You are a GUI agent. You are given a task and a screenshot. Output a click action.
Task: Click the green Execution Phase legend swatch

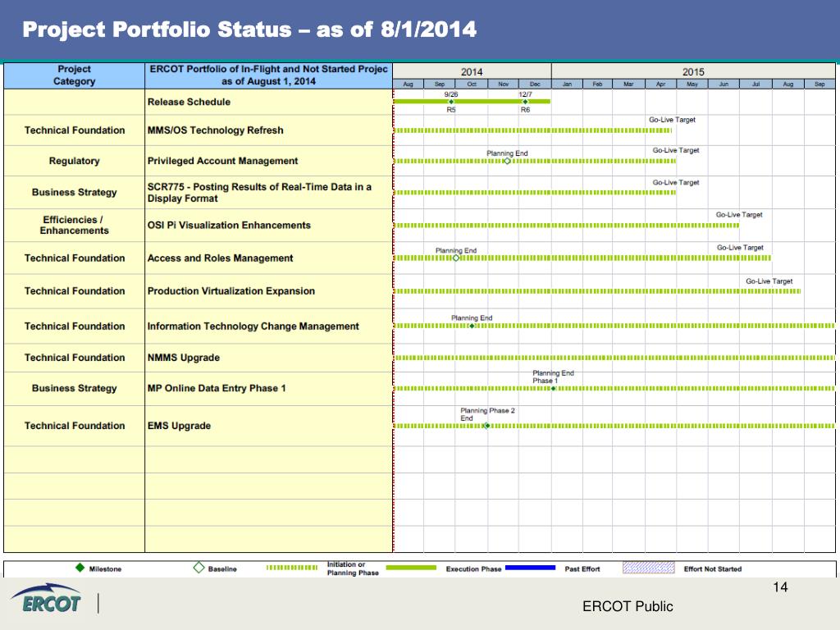tap(411, 568)
